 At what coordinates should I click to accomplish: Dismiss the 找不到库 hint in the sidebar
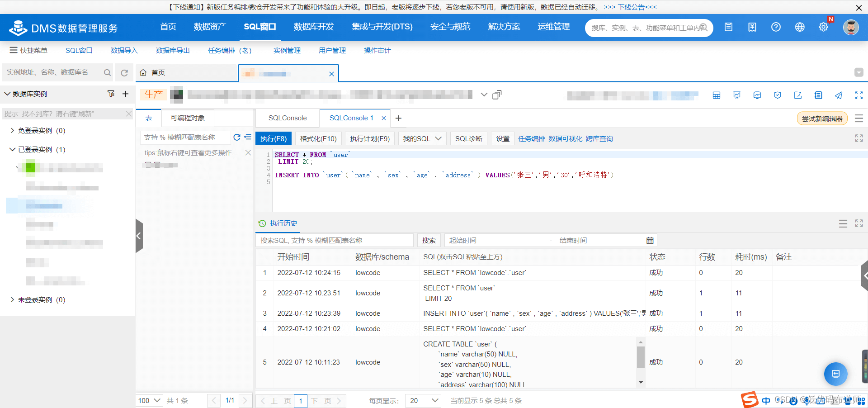click(129, 114)
